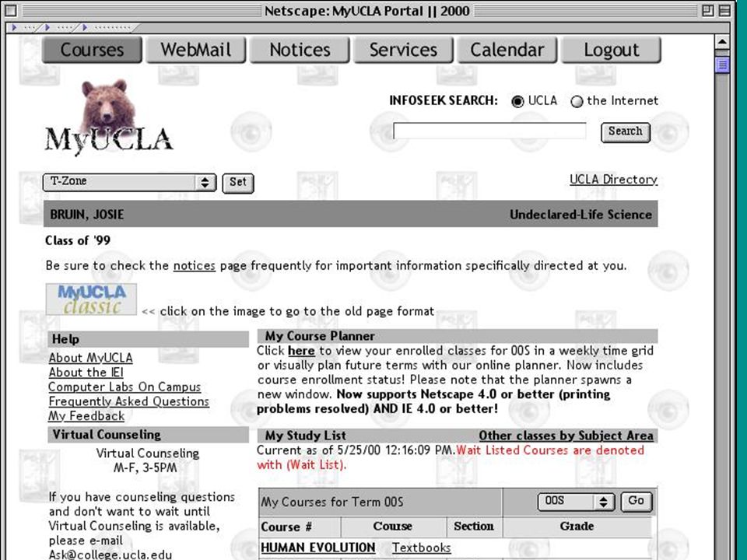Click the vertical scrollbar thumb
Screen dimensions: 747x560
722,65
